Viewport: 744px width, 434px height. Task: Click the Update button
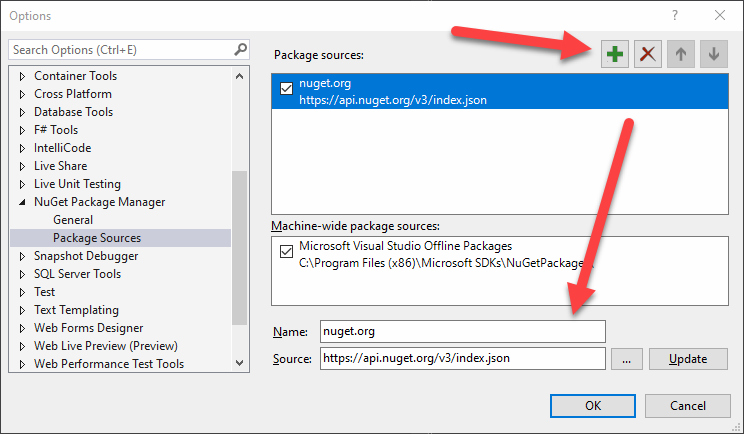click(x=687, y=359)
